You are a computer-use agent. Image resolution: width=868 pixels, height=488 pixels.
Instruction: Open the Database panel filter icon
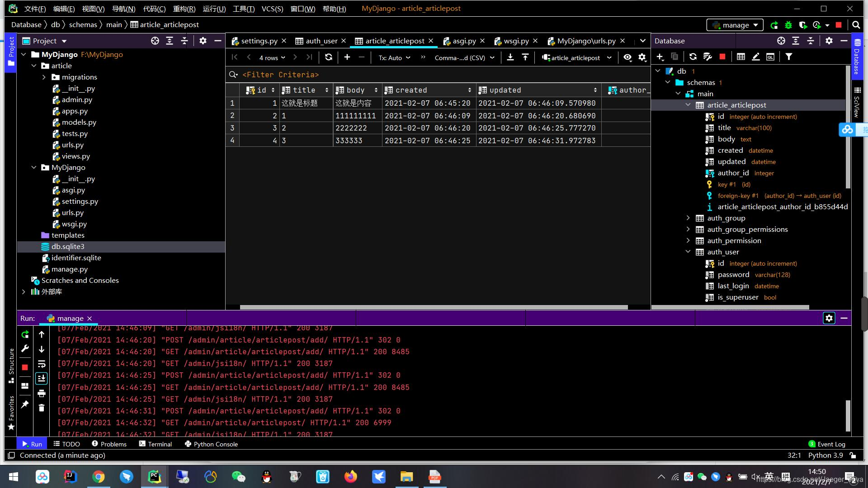788,57
